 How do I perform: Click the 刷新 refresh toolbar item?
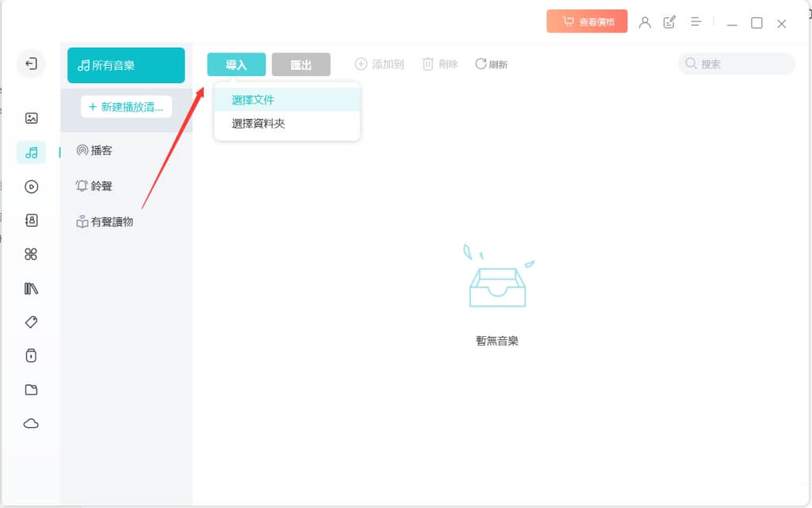pos(491,64)
